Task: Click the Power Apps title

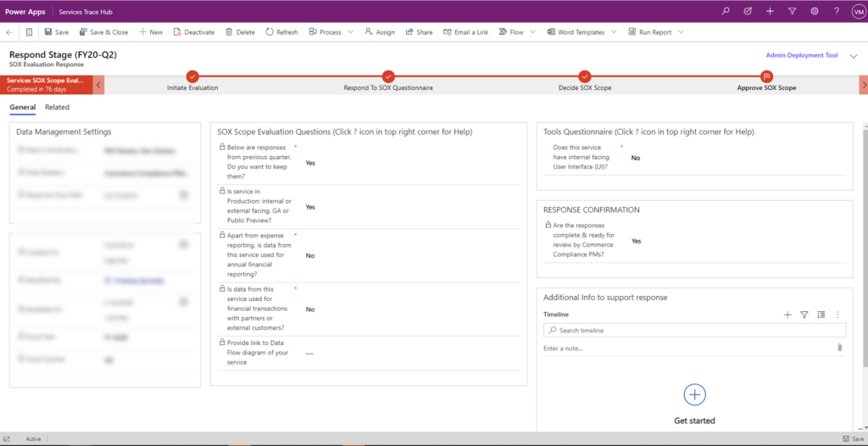Action: click(25, 12)
